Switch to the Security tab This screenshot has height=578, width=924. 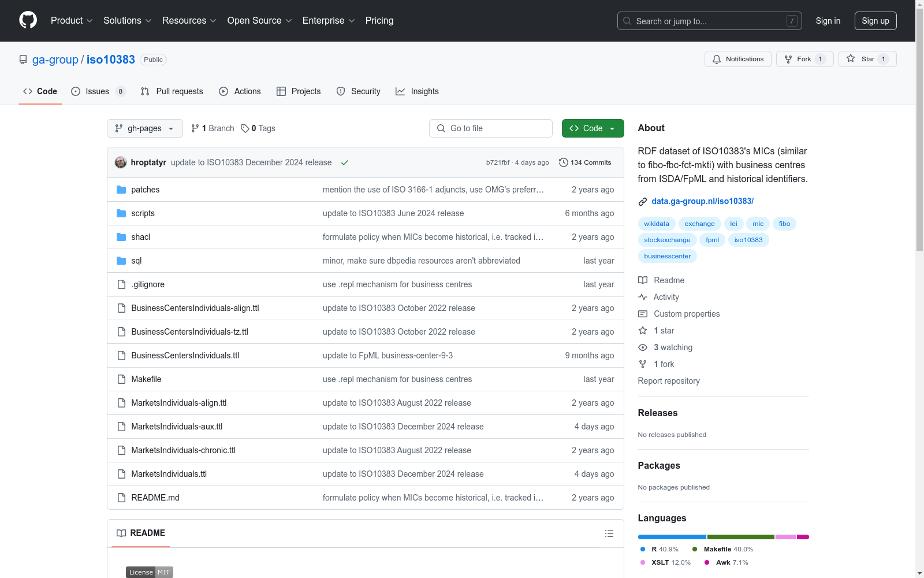coord(359,91)
